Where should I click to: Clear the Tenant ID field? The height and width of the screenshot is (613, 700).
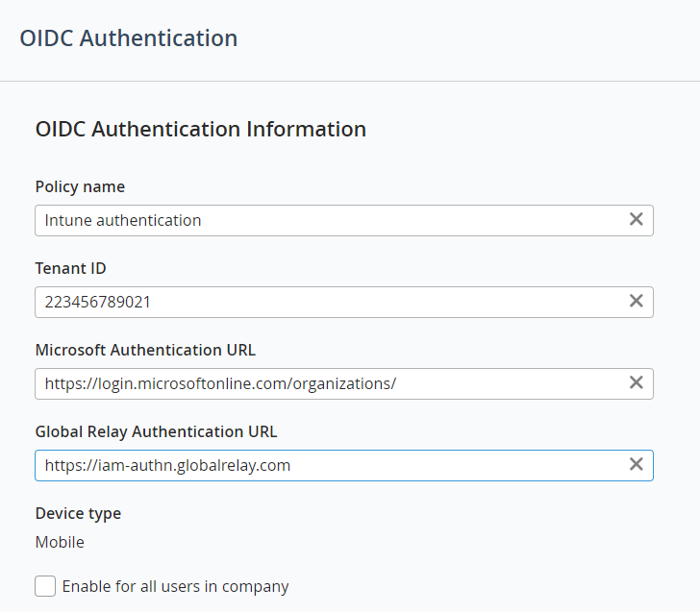click(636, 301)
